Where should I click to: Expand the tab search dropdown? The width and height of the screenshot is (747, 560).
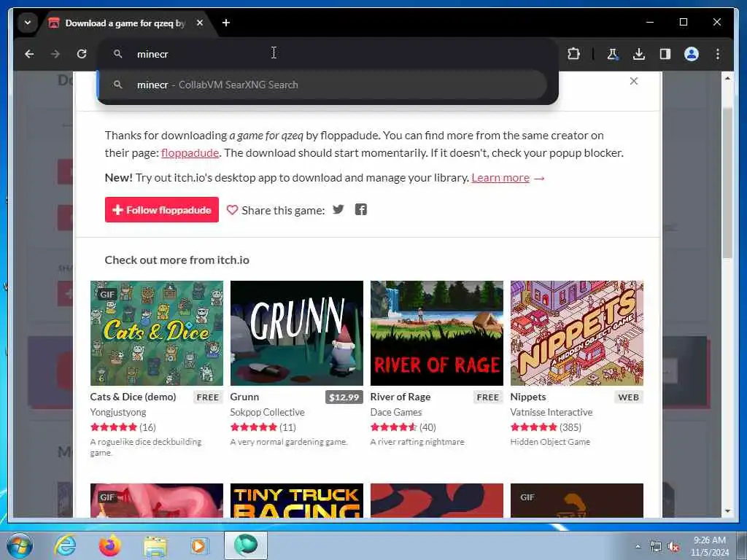tap(28, 23)
